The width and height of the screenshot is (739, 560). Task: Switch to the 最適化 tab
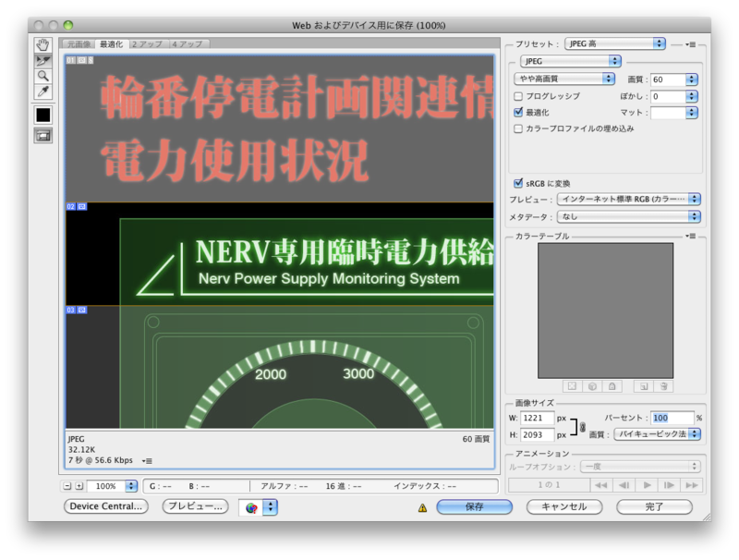point(111,43)
